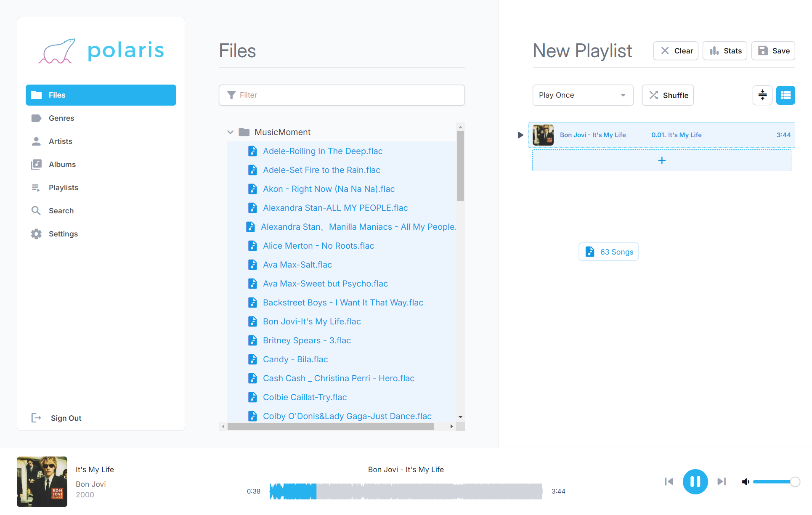Select Akon - Right Now (Na Na Na).flac

329,189
